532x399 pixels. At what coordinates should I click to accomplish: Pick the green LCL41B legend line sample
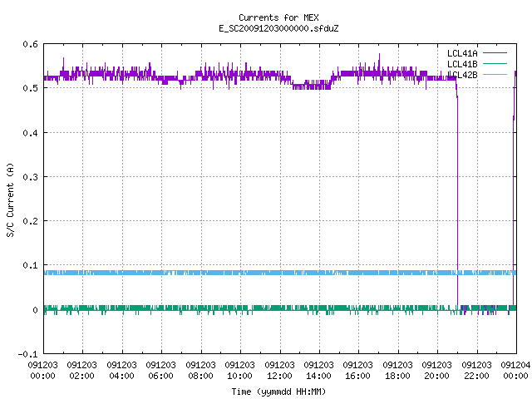coord(495,64)
